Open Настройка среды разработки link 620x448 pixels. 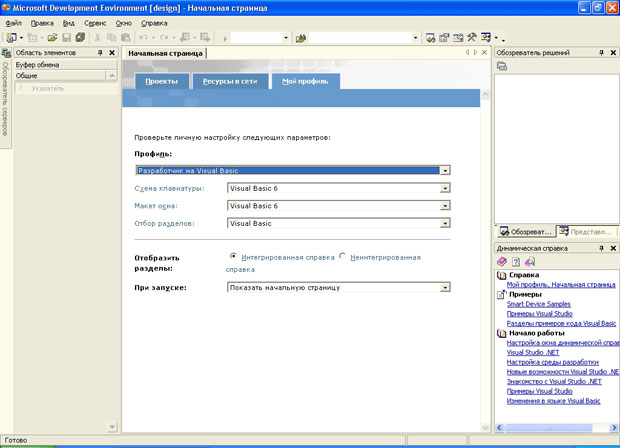552,362
